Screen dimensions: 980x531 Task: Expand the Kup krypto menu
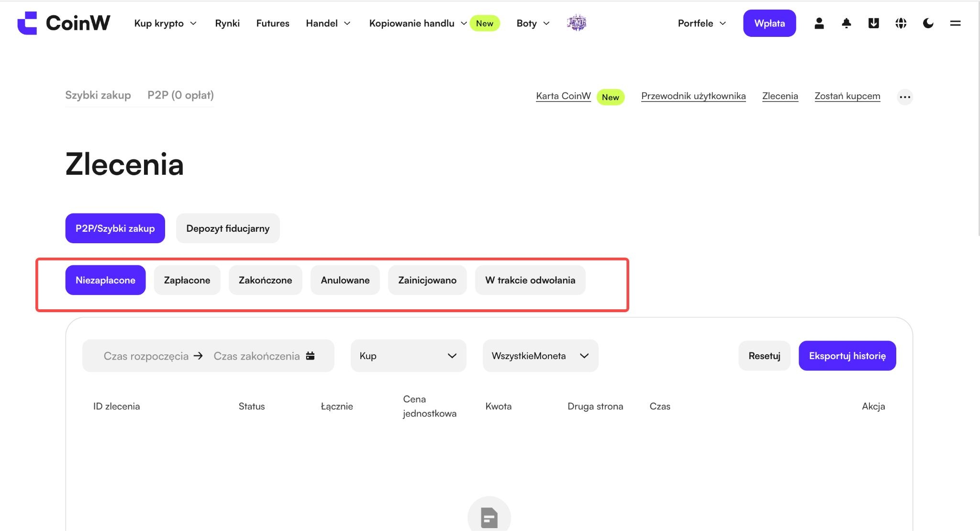point(166,23)
